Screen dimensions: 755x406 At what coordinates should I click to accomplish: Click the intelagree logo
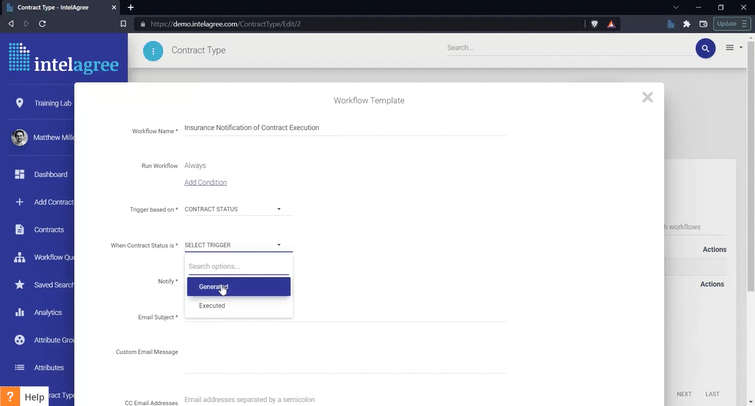64,58
